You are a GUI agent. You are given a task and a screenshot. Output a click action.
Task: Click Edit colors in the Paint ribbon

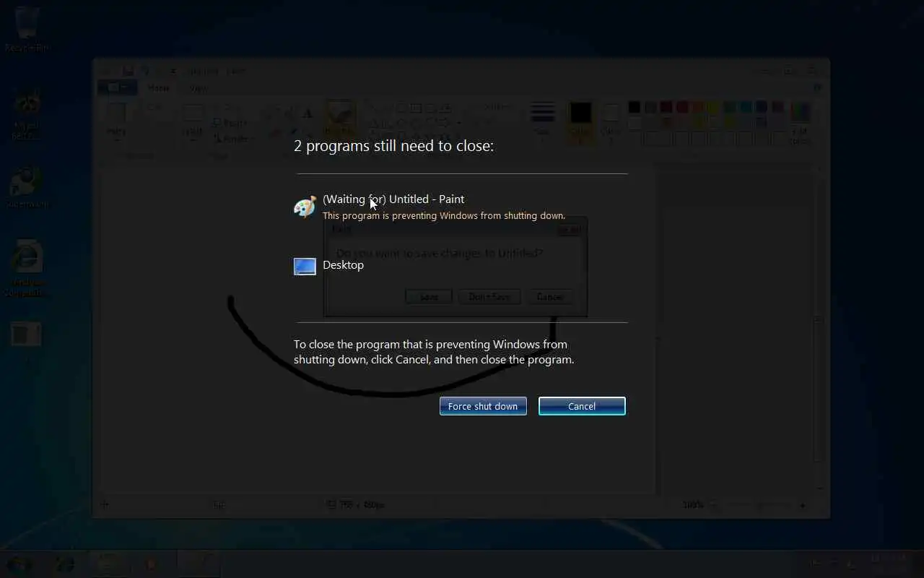800,121
